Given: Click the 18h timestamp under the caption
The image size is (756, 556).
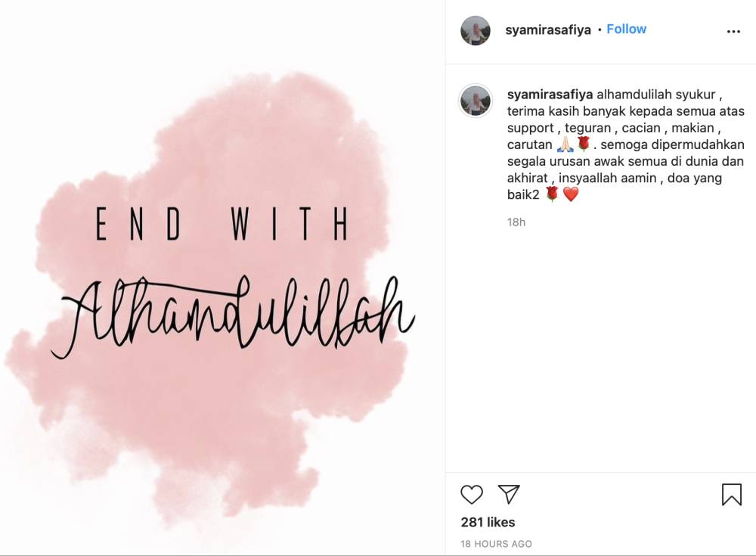Looking at the screenshot, I should (x=516, y=222).
